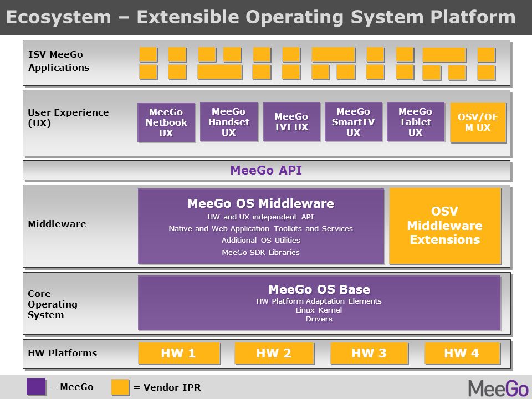Click the MeeGo Netbook UX box
Image resolution: width=532 pixels, height=399 pixels.
point(166,122)
